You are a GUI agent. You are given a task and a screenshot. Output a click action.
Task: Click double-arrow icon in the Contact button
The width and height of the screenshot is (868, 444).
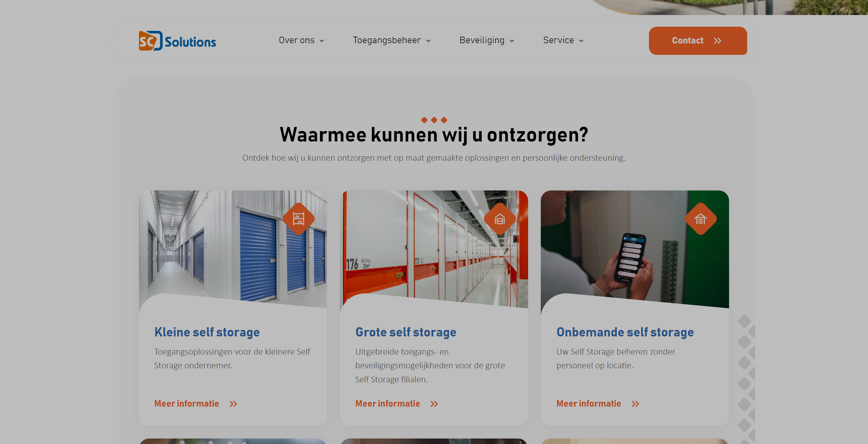[x=718, y=41]
